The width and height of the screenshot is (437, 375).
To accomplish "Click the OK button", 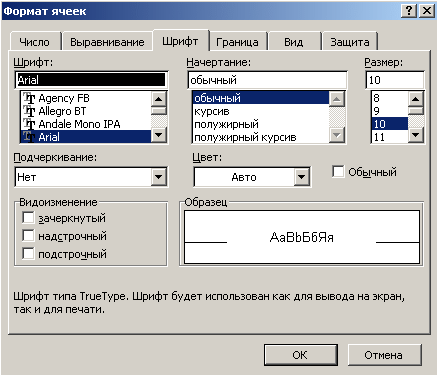I will coord(301,355).
